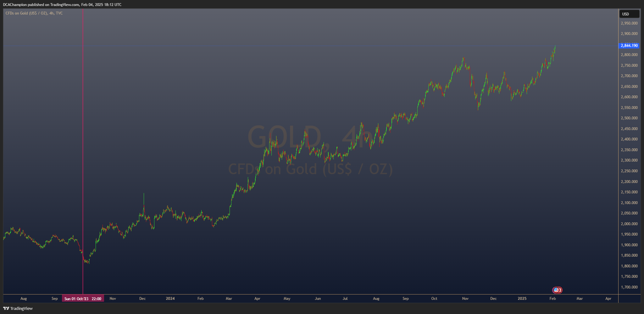Click the 2,200.000 price axis label
This screenshot has width=644, height=314.
tap(629, 182)
